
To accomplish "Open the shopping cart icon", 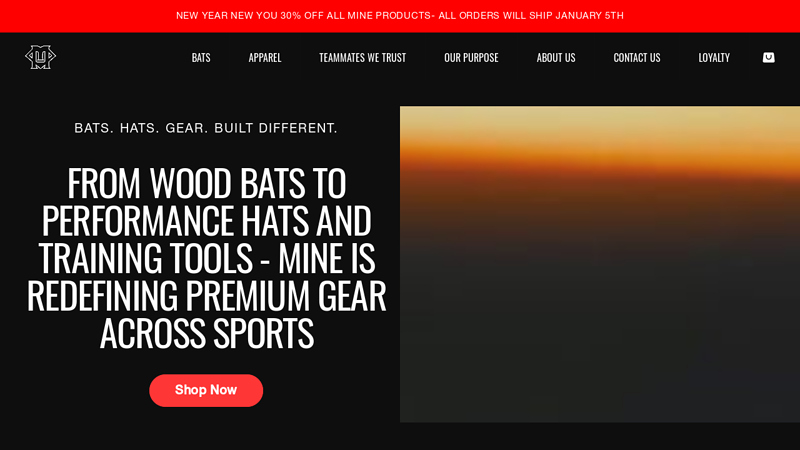I will (768, 58).
